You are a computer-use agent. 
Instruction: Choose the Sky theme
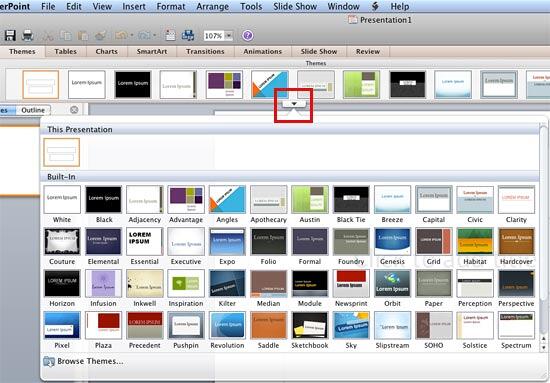[351, 325]
